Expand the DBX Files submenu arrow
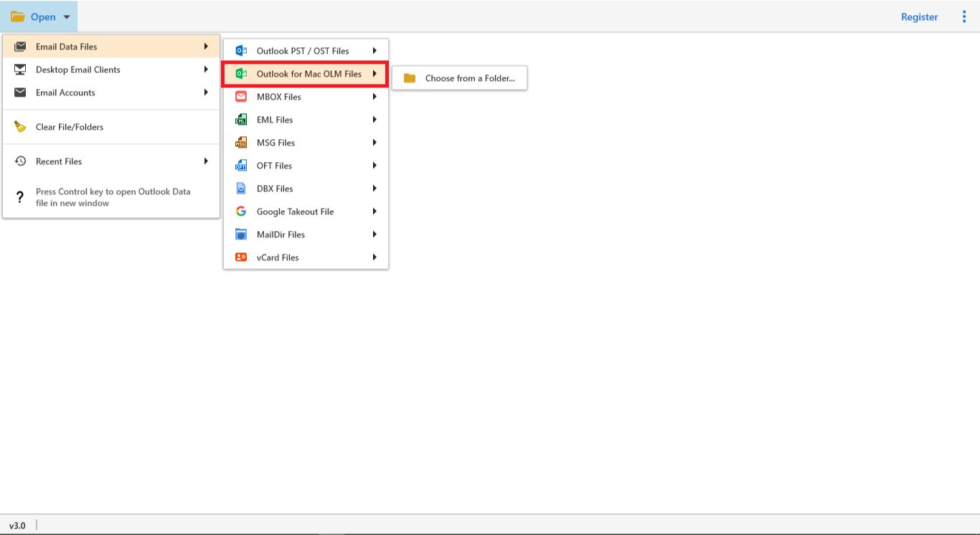 (x=374, y=189)
